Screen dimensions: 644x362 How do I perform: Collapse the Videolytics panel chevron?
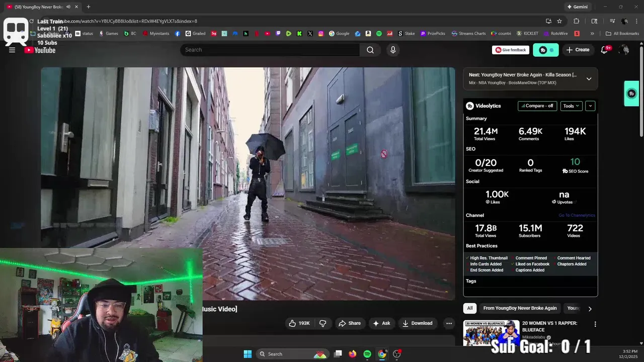click(x=590, y=106)
